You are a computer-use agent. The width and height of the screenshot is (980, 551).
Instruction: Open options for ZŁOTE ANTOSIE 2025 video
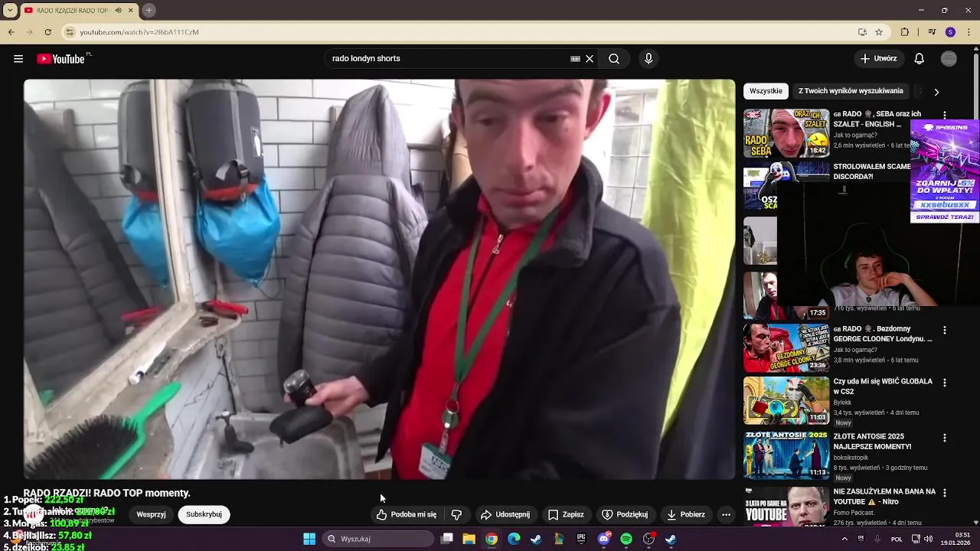[x=944, y=438]
